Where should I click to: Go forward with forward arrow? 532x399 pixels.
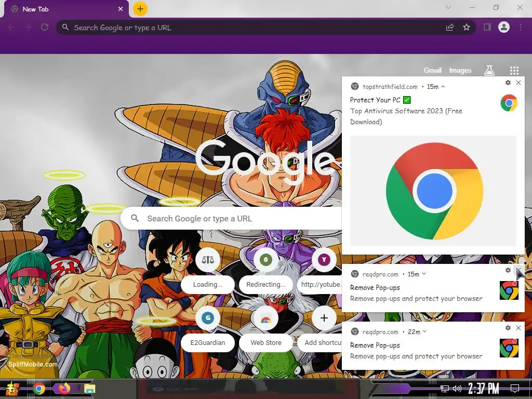tap(28, 27)
